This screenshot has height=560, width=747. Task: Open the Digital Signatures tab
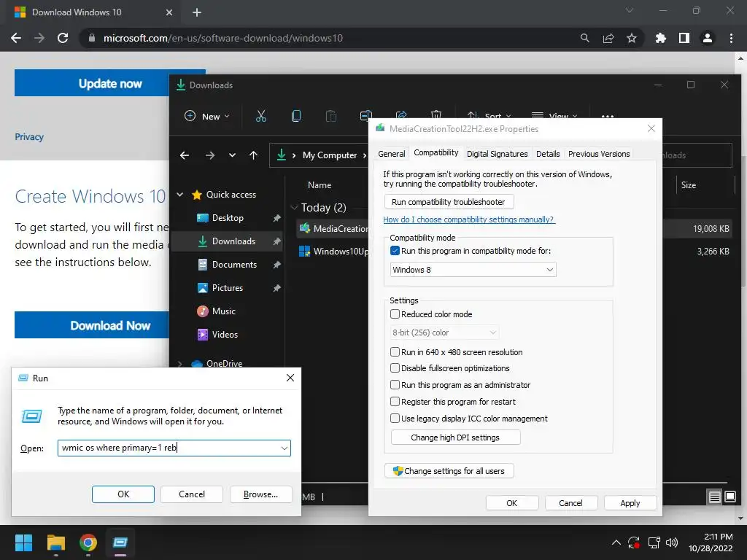(497, 154)
